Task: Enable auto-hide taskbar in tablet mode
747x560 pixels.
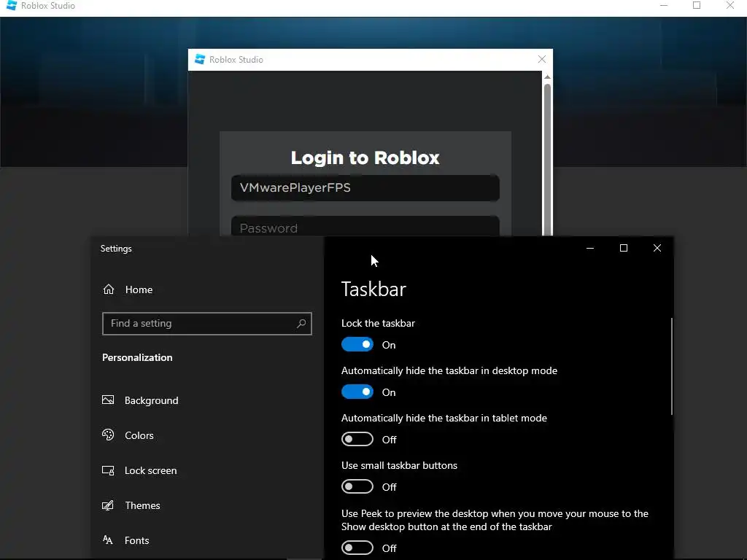Action: click(x=357, y=439)
